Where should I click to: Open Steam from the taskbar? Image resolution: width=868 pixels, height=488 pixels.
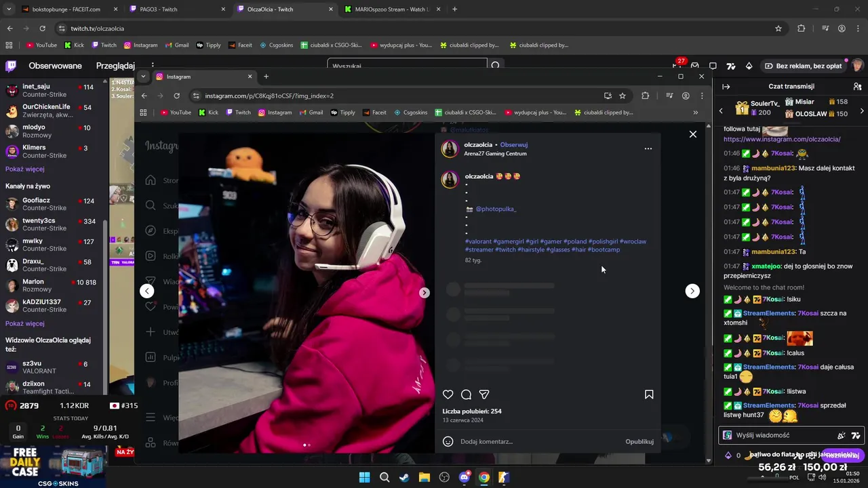click(404, 477)
